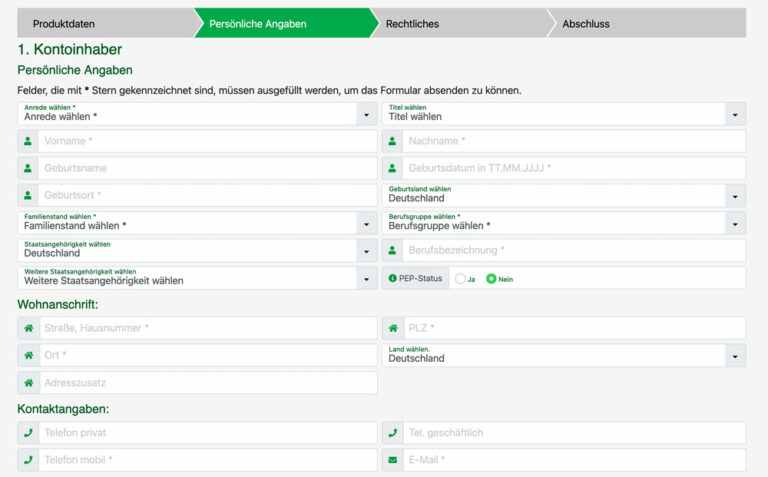Click the phone icon beside Telefon privat

(x=28, y=433)
